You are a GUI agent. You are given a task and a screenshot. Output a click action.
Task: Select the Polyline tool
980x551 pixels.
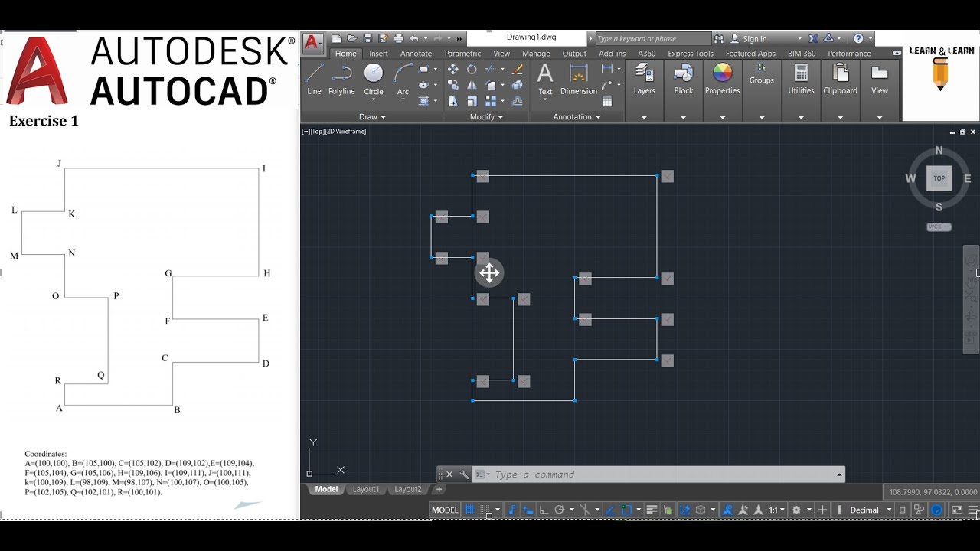[341, 80]
